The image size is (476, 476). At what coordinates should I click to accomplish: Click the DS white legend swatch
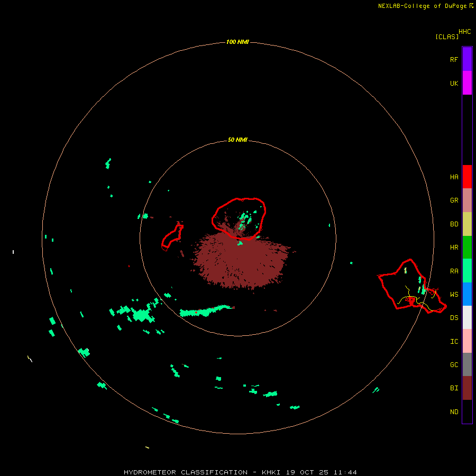point(467,317)
